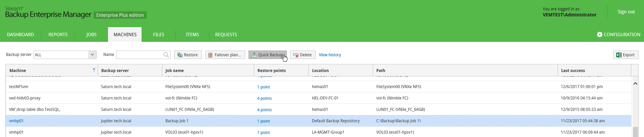Open the Requests tab
The height and width of the screenshot is (137, 644).
coord(226,35)
